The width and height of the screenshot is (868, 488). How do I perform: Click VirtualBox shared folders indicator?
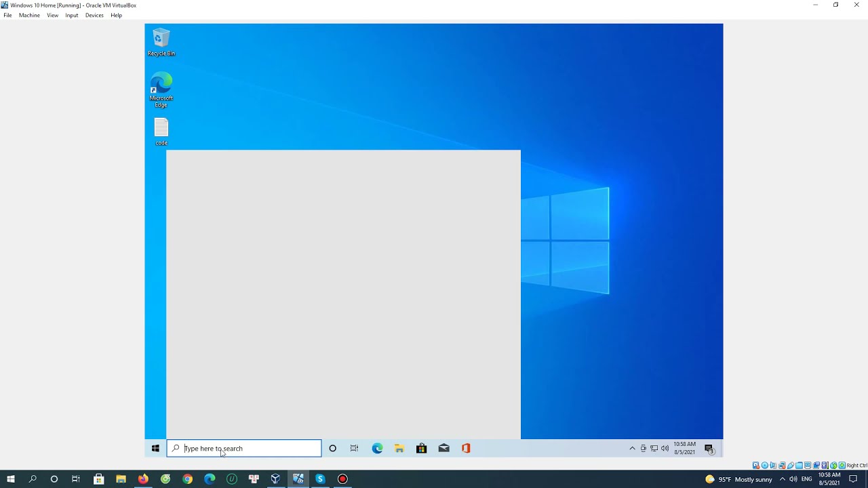click(x=799, y=465)
